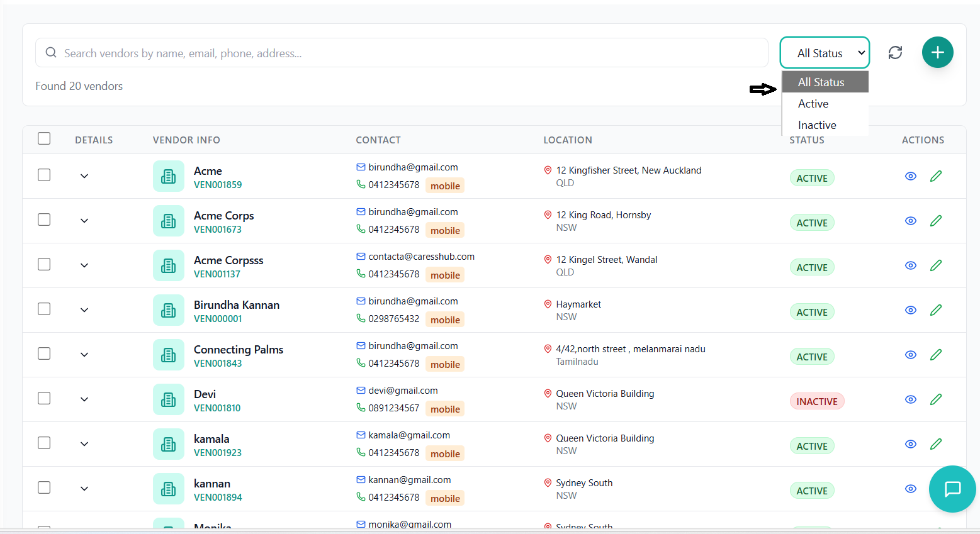Choose Active from the status filter list

click(813, 103)
